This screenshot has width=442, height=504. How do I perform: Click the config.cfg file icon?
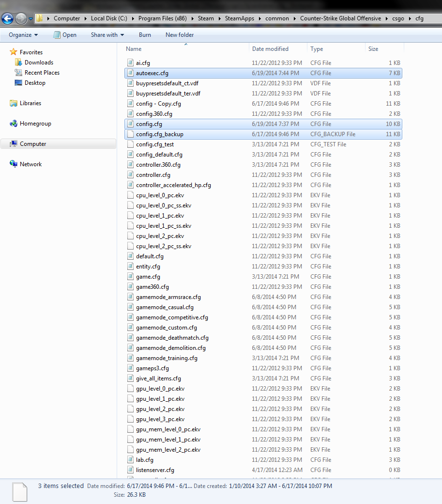click(x=130, y=124)
